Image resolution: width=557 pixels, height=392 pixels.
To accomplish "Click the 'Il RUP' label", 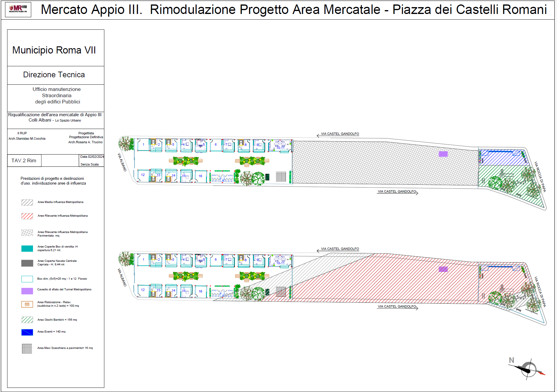I will coord(22,133).
